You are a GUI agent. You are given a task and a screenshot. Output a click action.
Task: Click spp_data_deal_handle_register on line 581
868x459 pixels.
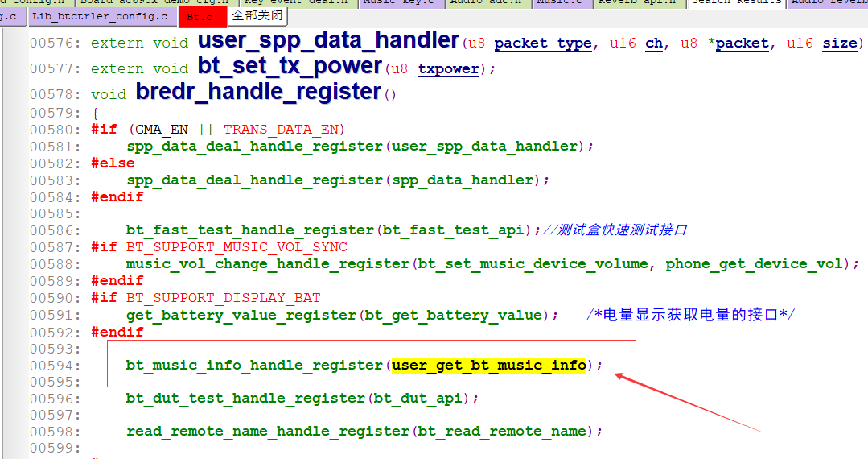click(255, 147)
